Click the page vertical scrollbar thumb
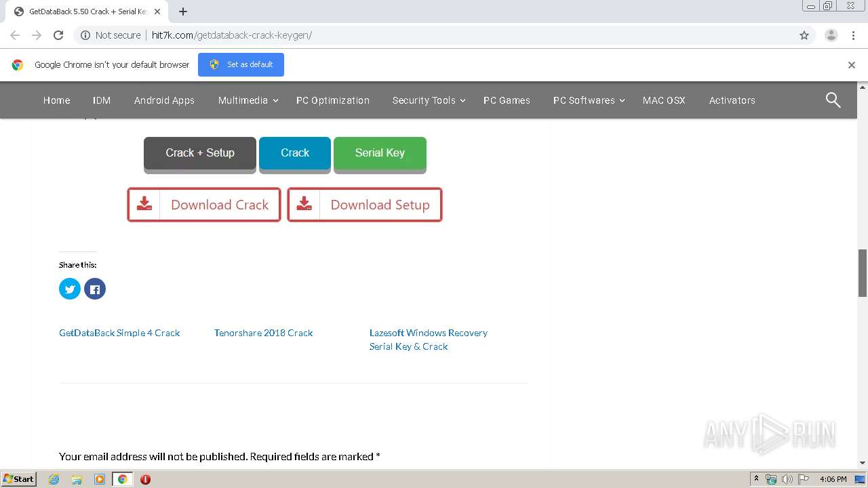The height and width of the screenshot is (488, 868). click(x=863, y=273)
